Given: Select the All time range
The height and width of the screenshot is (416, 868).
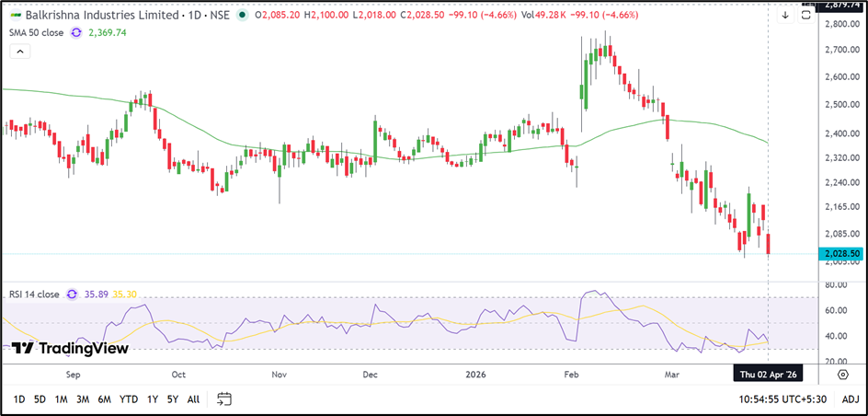Looking at the screenshot, I should coord(192,399).
